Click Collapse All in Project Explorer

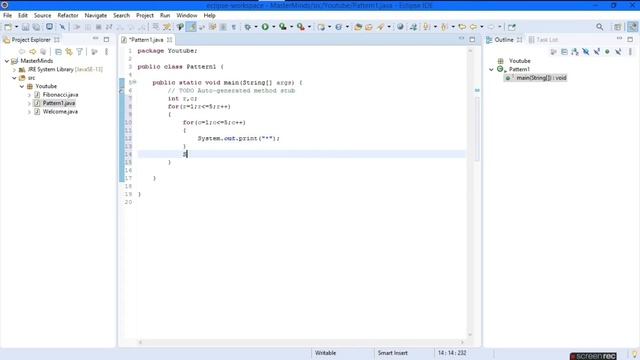[58, 52]
